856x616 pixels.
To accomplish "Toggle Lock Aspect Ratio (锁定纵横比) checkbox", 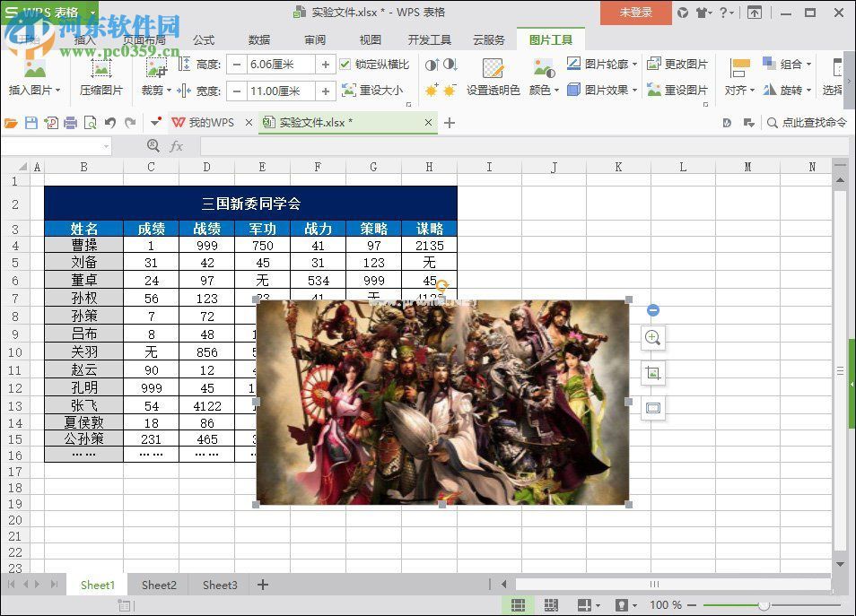I will point(345,65).
